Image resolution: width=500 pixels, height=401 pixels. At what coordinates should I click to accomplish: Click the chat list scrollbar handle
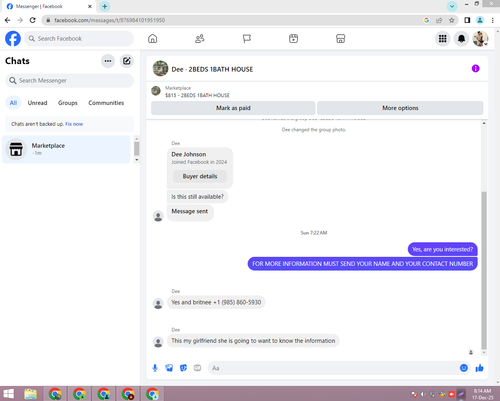coord(137,149)
